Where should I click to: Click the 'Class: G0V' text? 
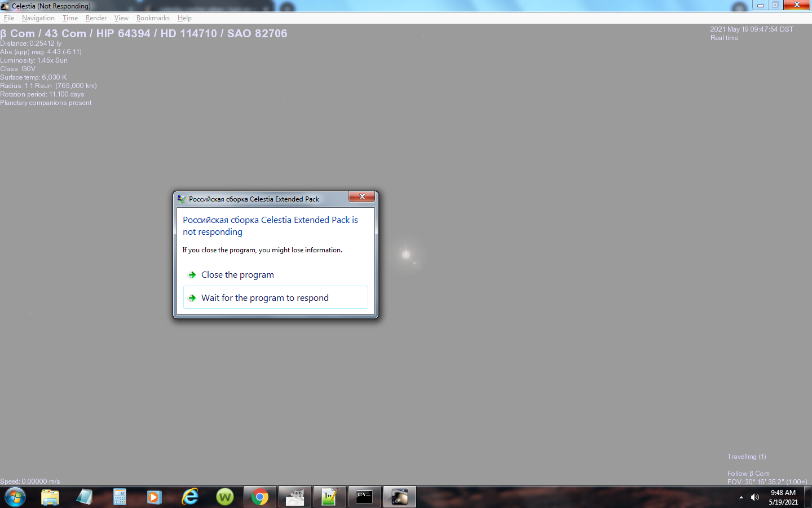point(17,69)
